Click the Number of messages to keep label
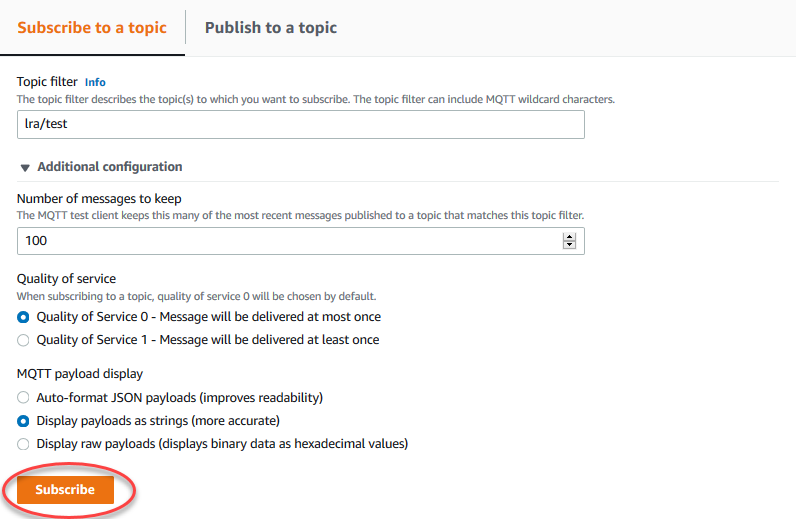Screen dimensions: 796x519 click(x=99, y=198)
